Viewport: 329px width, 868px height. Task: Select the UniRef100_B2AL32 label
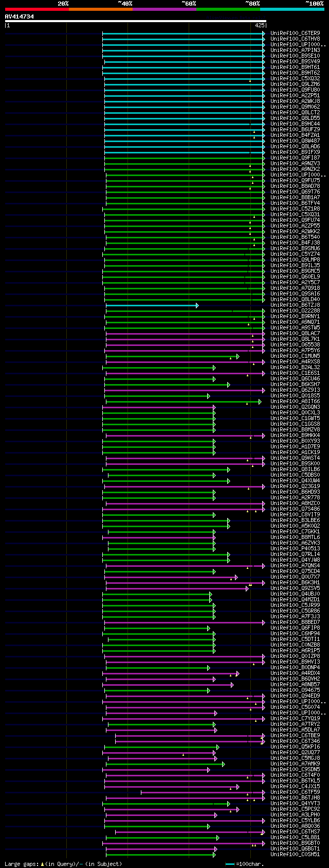(x=295, y=368)
